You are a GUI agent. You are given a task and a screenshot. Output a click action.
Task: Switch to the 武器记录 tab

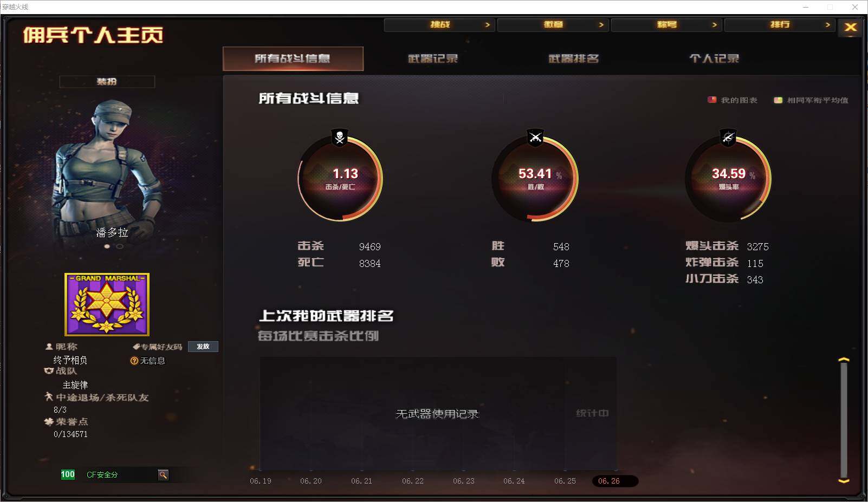click(x=433, y=58)
